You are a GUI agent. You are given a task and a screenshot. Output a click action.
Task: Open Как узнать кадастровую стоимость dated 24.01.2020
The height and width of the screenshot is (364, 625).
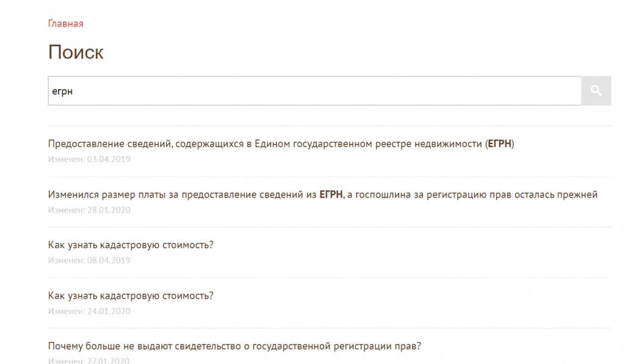click(x=131, y=296)
